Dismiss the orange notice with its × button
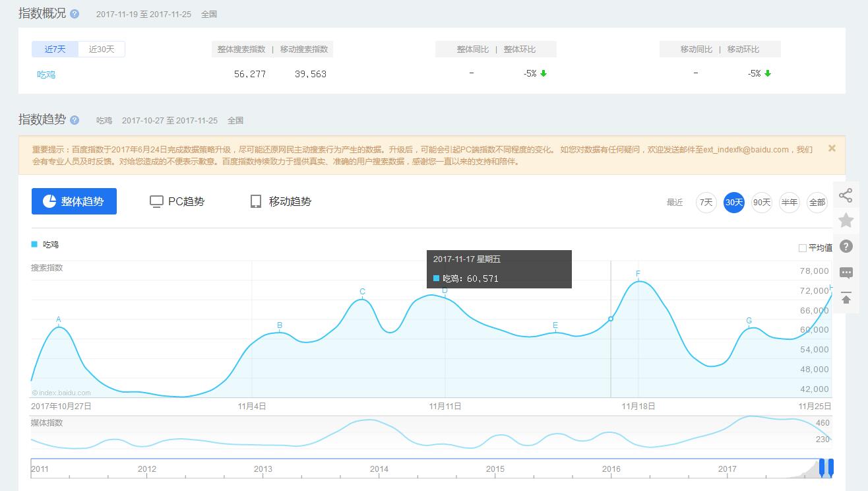This screenshot has width=868, height=491. (832, 148)
